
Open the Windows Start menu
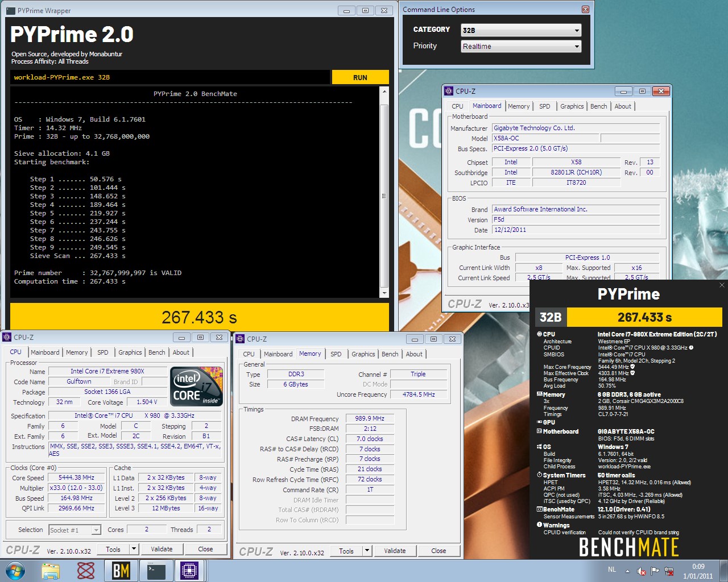pyautogui.click(x=15, y=571)
